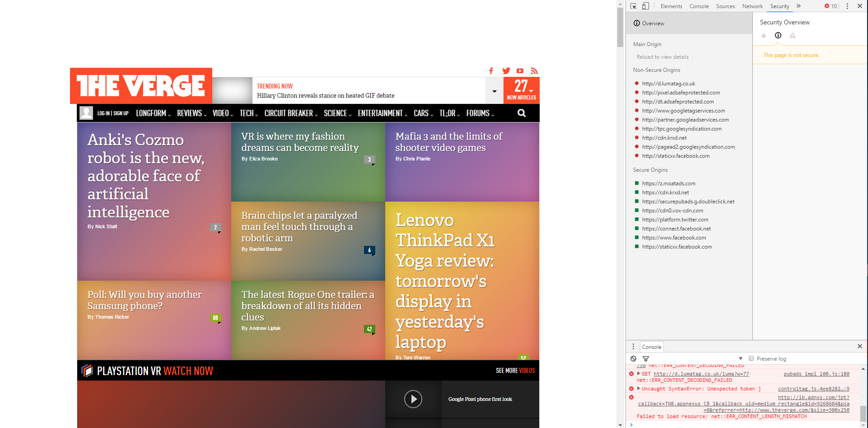868x428 pixels.
Task: Switch to the Sources tab
Action: point(725,6)
